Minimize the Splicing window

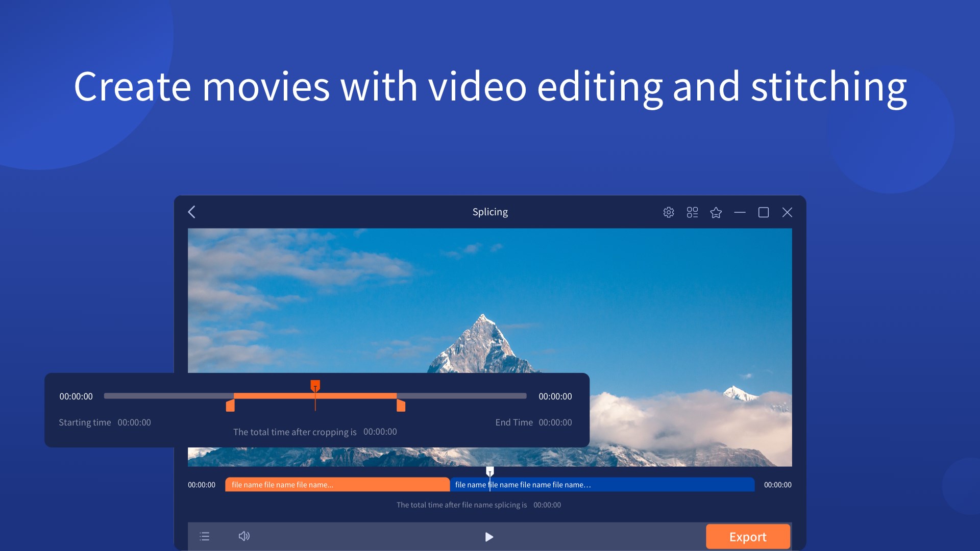[x=740, y=212]
